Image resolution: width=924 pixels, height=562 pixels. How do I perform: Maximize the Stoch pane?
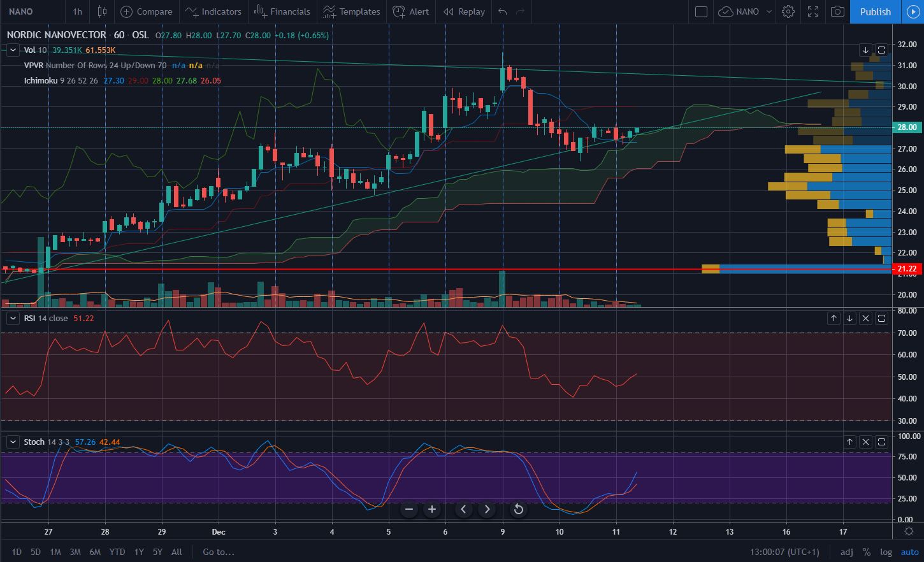882,442
